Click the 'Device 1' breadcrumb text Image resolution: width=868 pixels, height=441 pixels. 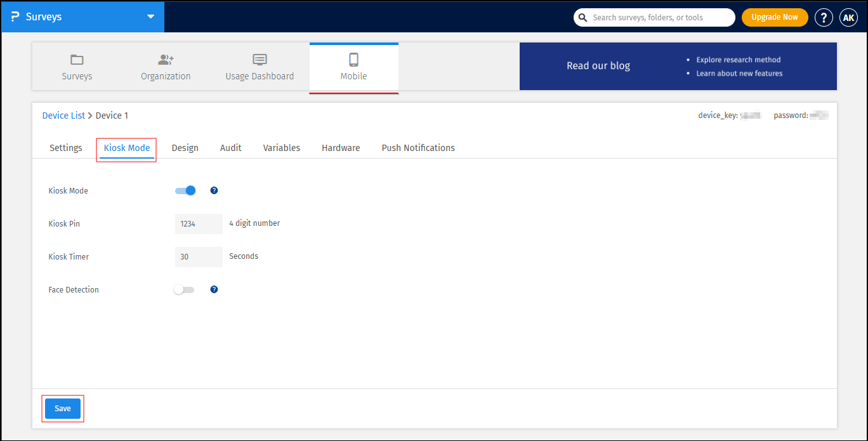112,115
